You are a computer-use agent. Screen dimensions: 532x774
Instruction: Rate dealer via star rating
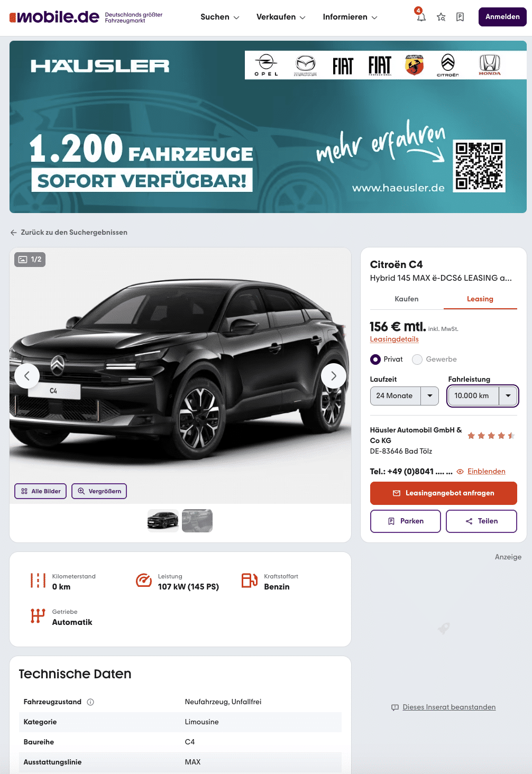pyautogui.click(x=491, y=436)
